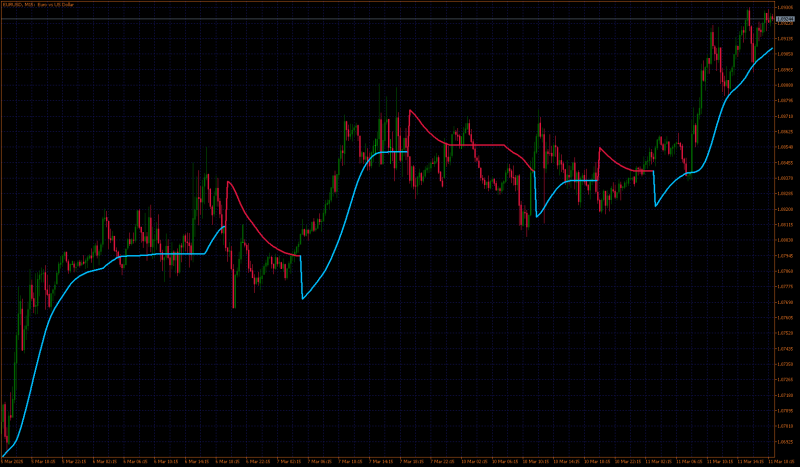This screenshot has height=467, width=800.
Task: Click the '11 Mar 14:15' time axis label
Action: point(749,461)
